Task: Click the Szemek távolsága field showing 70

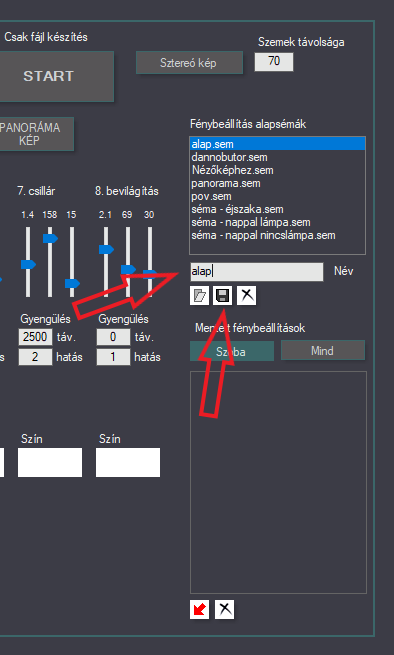Action: pos(274,61)
